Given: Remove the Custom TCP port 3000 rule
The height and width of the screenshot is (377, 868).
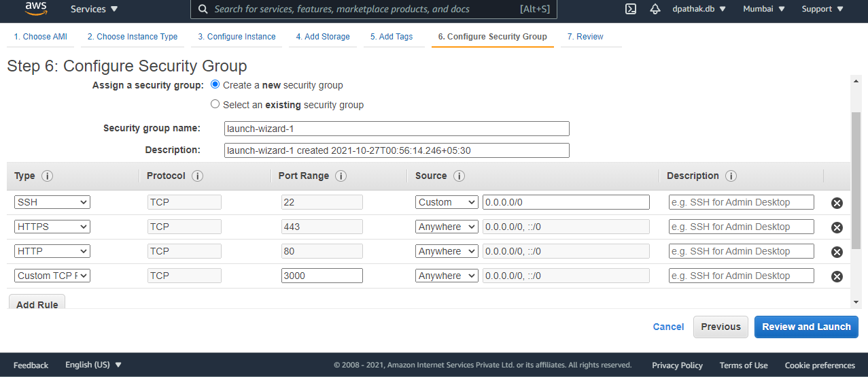Looking at the screenshot, I should (x=837, y=276).
